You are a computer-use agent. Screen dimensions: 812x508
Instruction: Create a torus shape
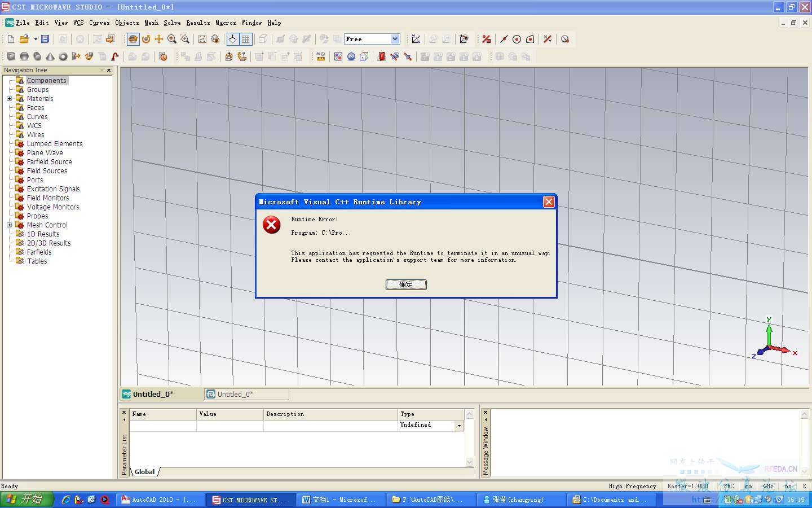pos(63,56)
